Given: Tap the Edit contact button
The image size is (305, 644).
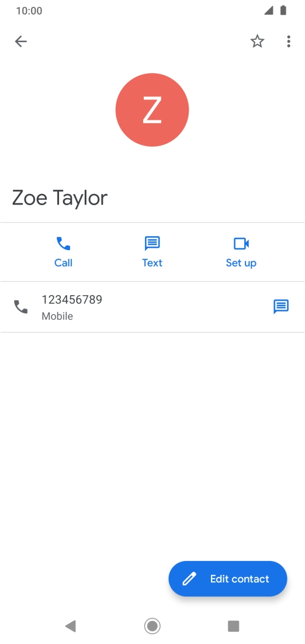Looking at the screenshot, I should 228,579.
